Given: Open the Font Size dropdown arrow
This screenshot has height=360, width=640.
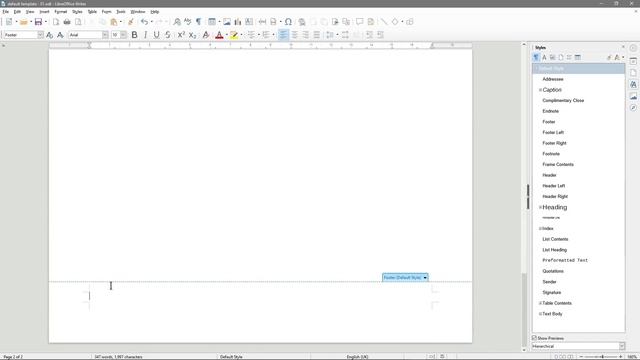Looking at the screenshot, I should pos(123,35).
